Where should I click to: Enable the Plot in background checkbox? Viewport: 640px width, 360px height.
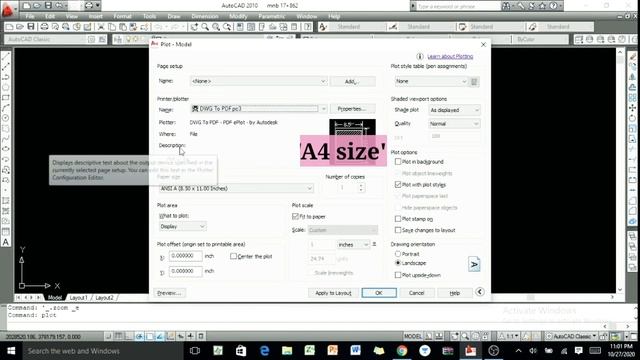pyautogui.click(x=398, y=162)
